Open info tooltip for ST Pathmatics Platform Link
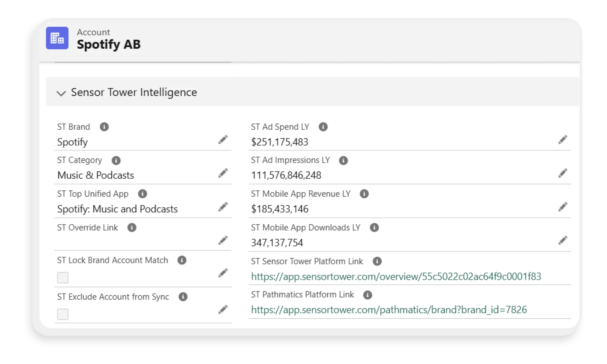This screenshot has height=364, width=607. coord(368,295)
